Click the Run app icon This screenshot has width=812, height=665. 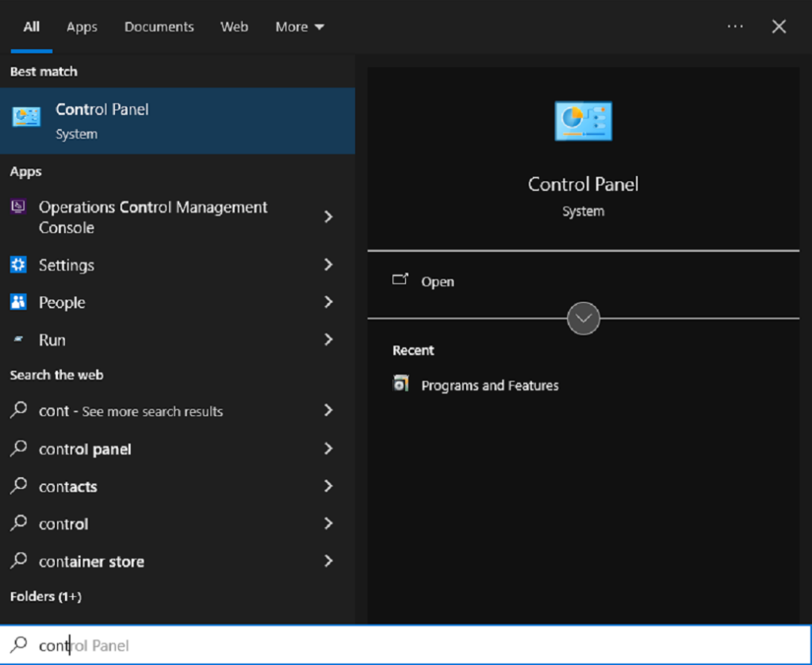18,340
